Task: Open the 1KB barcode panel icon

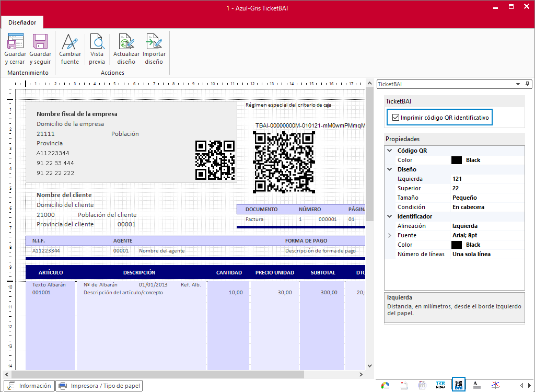Action: (x=440, y=386)
